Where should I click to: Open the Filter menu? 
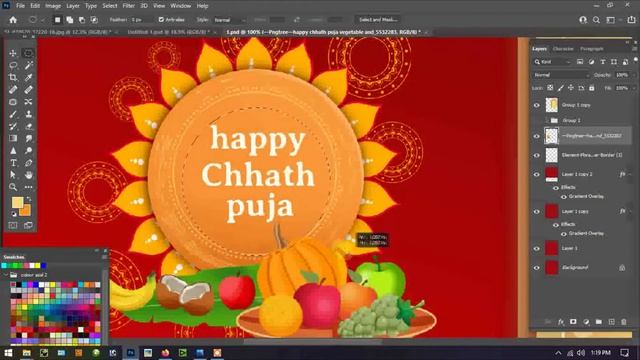click(129, 6)
